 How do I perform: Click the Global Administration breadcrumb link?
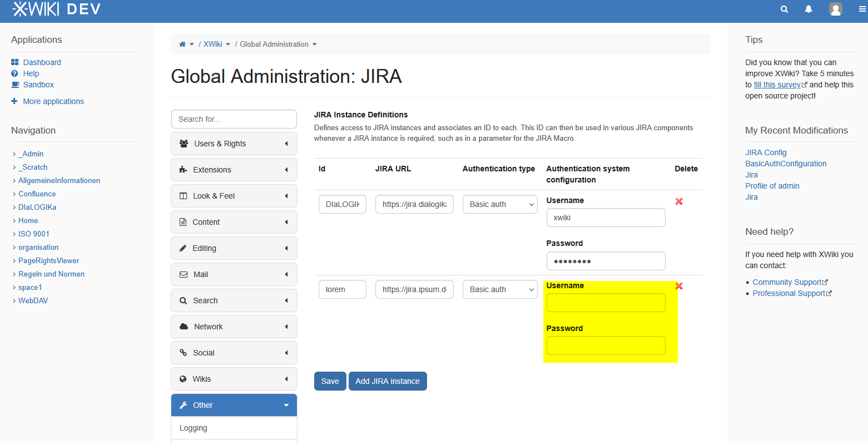pyautogui.click(x=274, y=45)
